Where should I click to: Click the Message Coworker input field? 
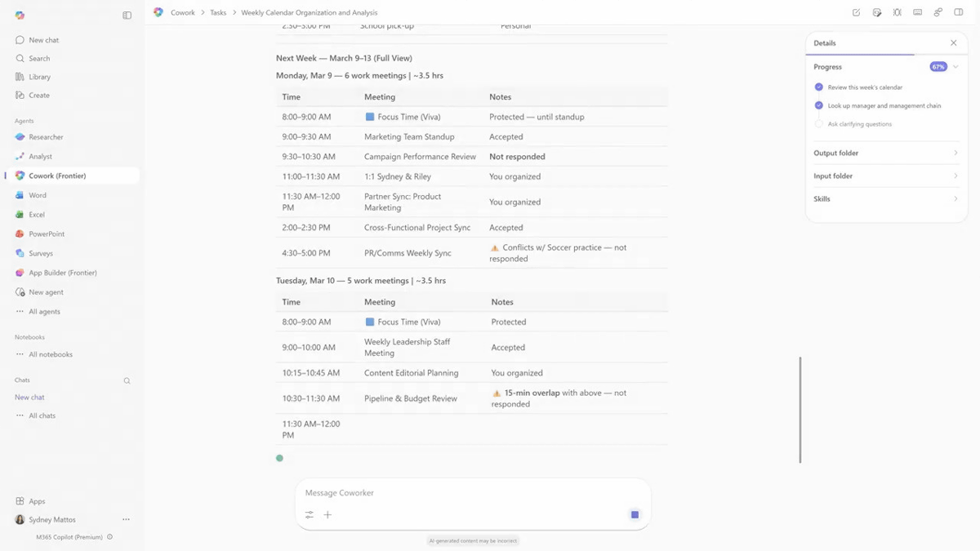click(x=465, y=493)
